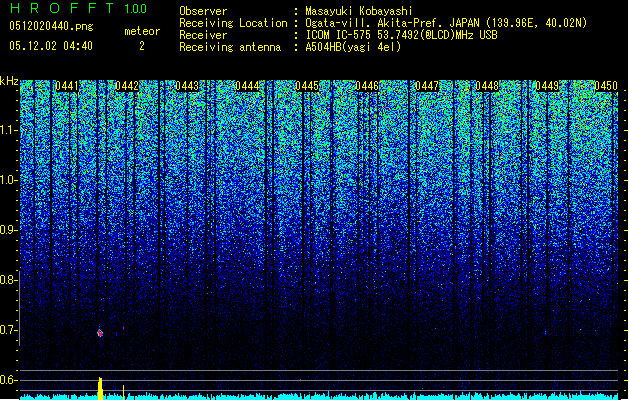629x400 pixels.
Task: Click the 0443 time marker
Action: 187,86
